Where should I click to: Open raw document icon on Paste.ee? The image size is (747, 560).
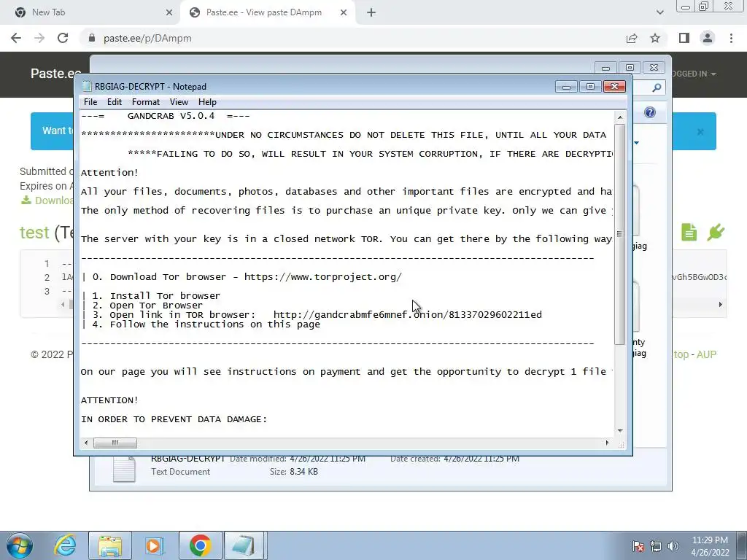coord(689,233)
